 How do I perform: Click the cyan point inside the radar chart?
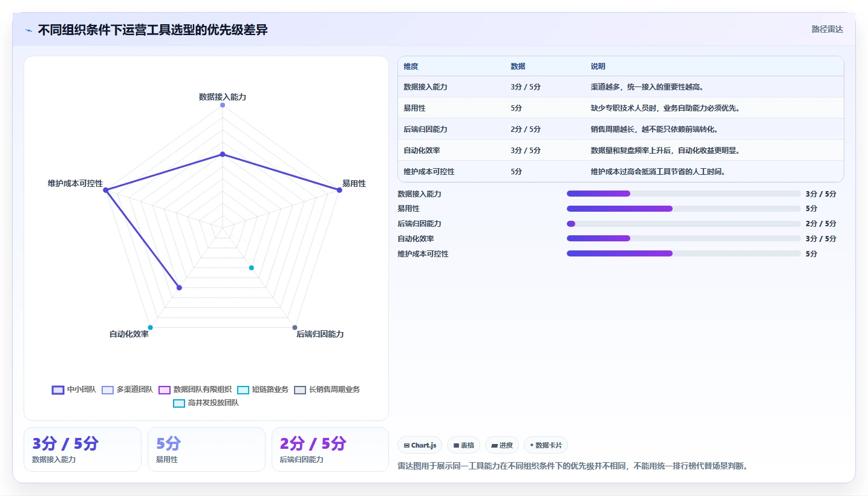[252, 268]
